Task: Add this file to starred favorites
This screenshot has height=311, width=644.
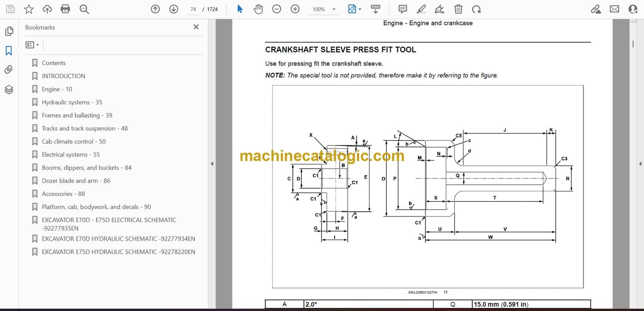Action: [x=29, y=9]
